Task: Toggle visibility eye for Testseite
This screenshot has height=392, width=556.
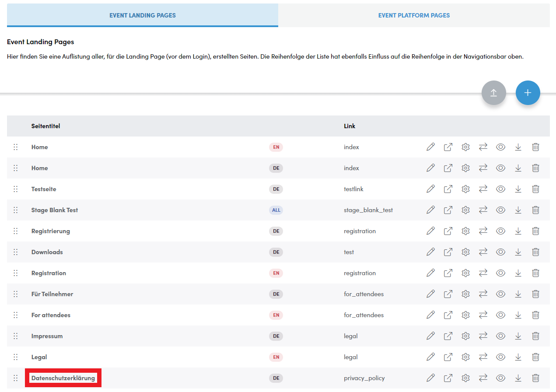Action: point(500,189)
